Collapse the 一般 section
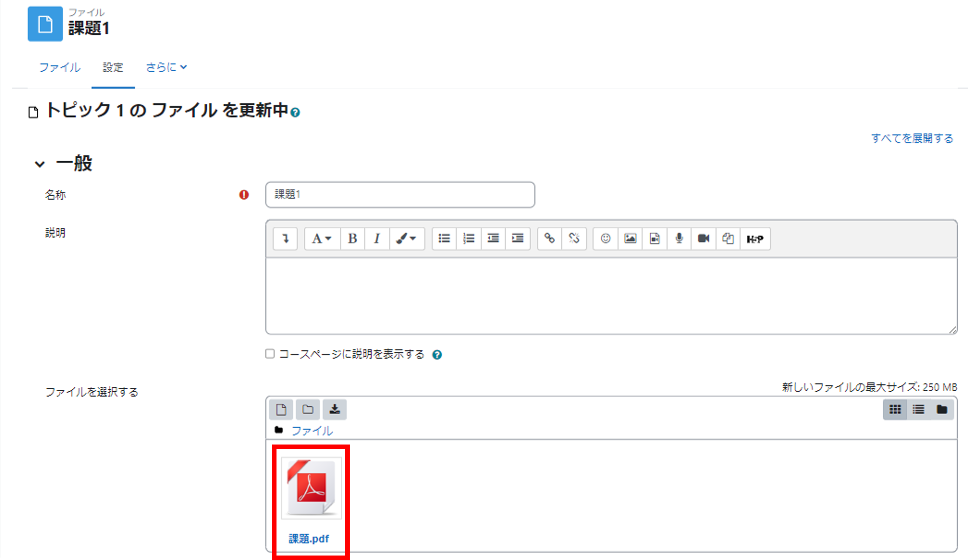The height and width of the screenshot is (560, 968). click(x=40, y=164)
